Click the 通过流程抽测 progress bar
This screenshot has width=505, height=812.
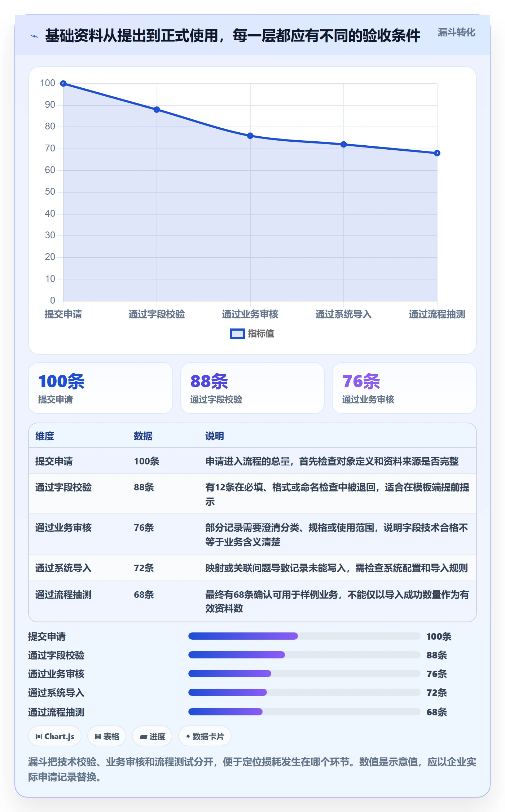click(x=304, y=712)
